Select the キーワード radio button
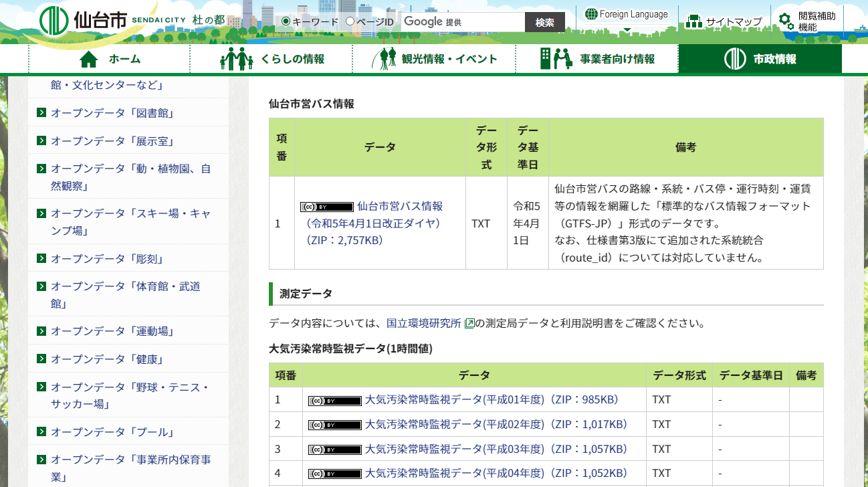868x487 pixels. tap(286, 21)
